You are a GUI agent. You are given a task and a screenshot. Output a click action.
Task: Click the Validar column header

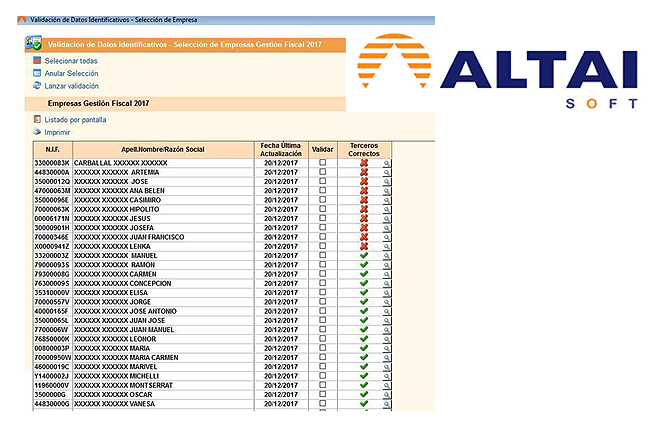pyautogui.click(x=322, y=150)
